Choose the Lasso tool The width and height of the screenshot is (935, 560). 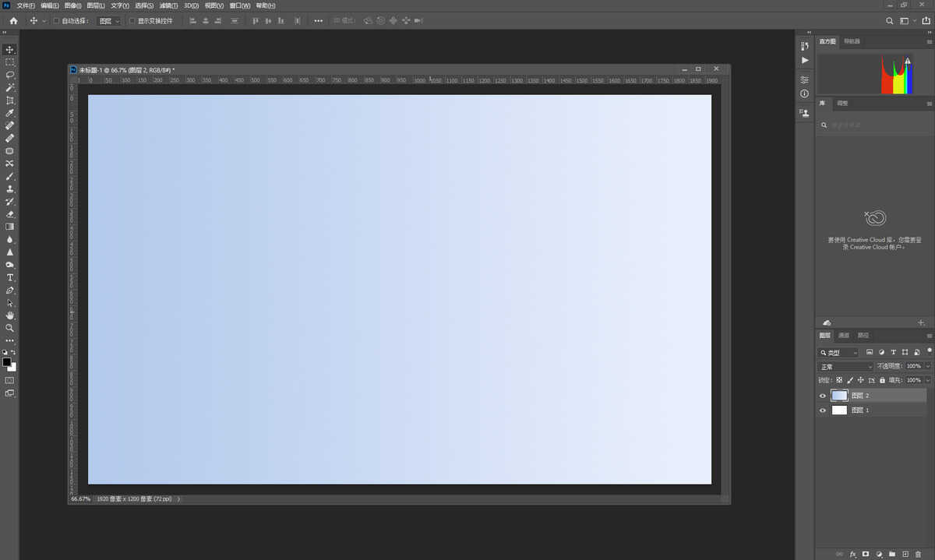coord(10,75)
